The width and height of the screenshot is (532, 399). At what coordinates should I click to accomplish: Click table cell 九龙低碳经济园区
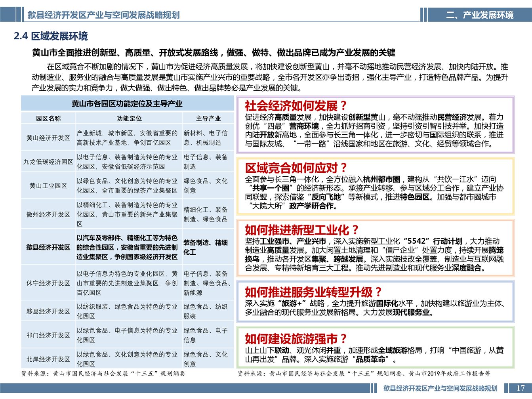pos(48,162)
